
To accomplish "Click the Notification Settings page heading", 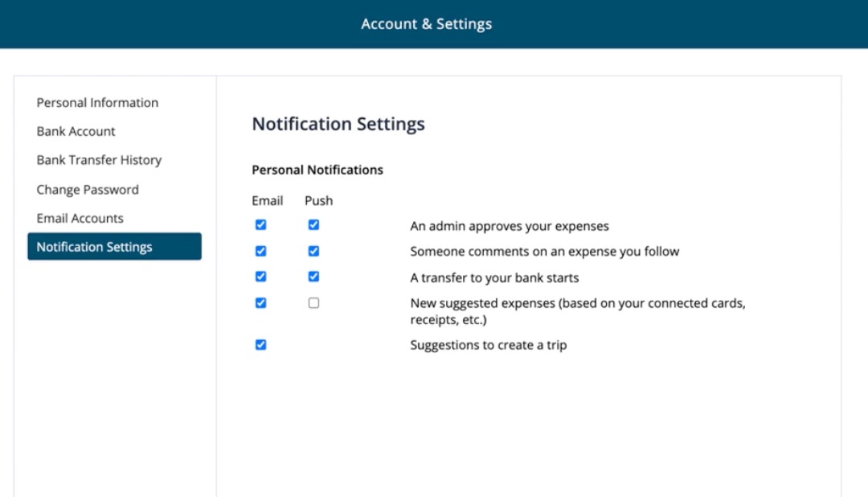I will click(x=338, y=124).
